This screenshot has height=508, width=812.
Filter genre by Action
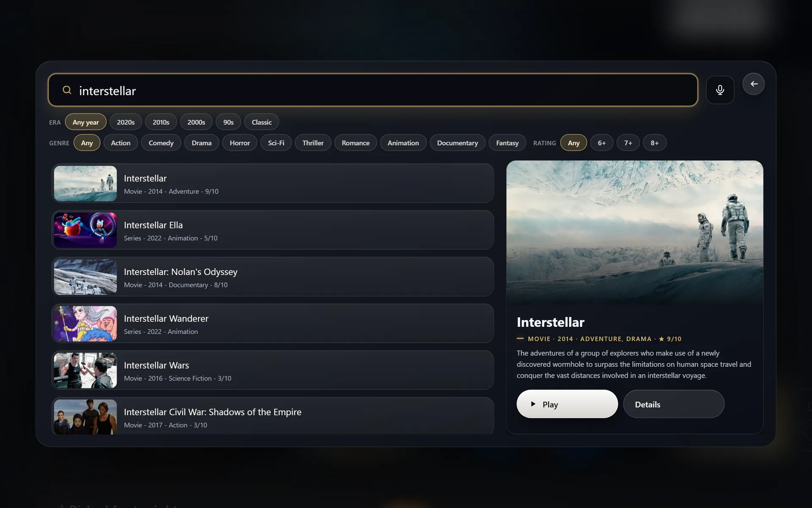point(121,143)
